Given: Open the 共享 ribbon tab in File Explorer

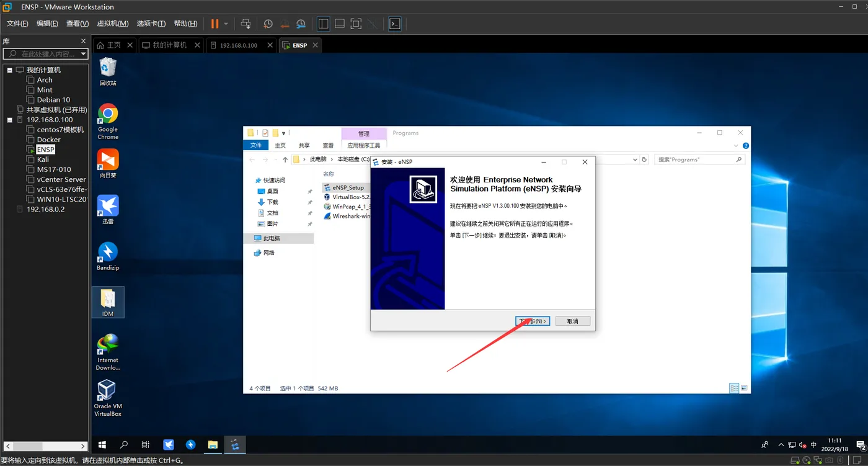Looking at the screenshot, I should click(304, 145).
